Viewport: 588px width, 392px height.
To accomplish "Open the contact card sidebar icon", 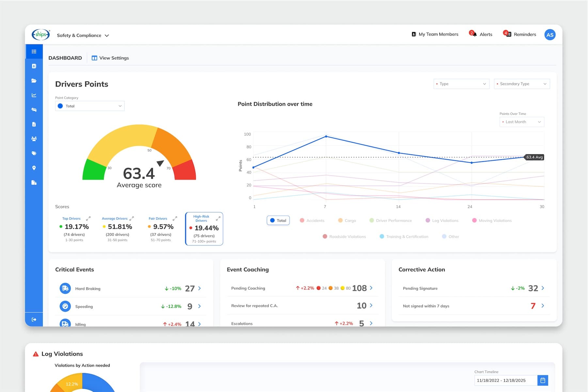I will pos(34,66).
